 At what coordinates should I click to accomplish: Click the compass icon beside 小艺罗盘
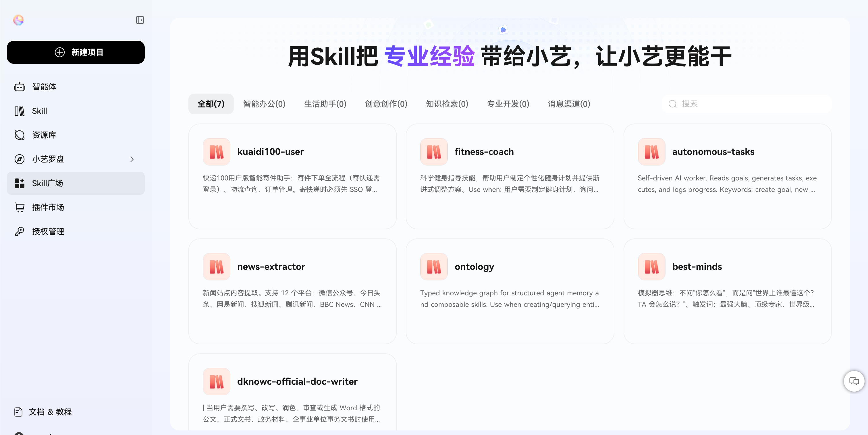(x=20, y=159)
